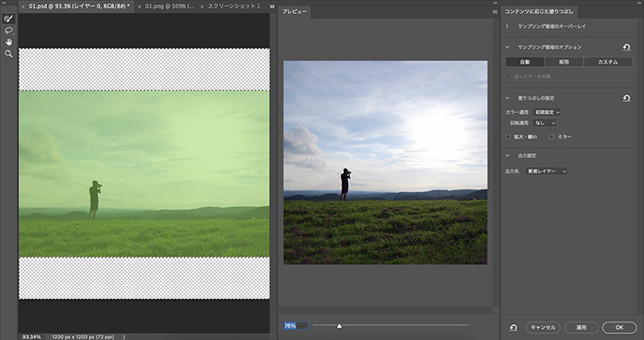Show hidden document tabs with double-arrow
The width and height of the screenshot is (644, 340).
[272, 7]
